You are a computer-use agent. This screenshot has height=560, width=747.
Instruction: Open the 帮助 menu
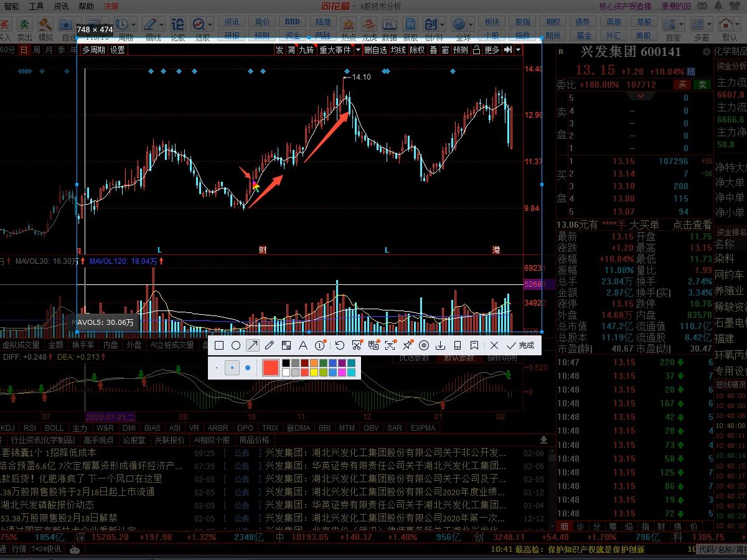tap(87, 6)
